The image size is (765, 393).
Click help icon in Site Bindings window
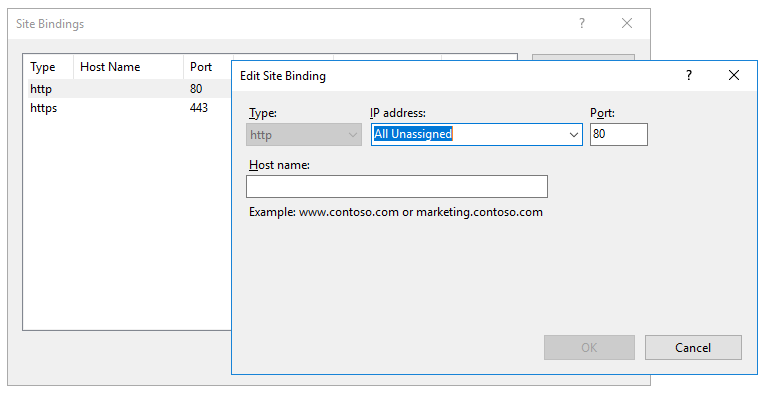coord(582,23)
